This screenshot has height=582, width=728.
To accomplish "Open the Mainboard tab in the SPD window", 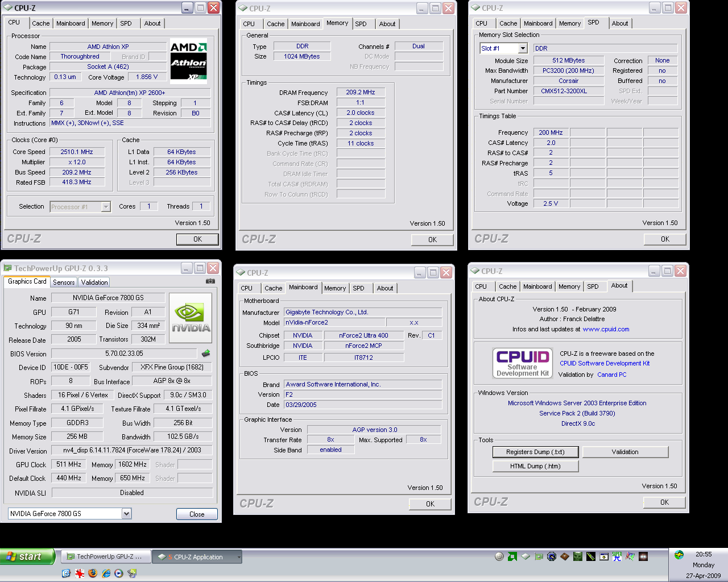I will click(538, 23).
